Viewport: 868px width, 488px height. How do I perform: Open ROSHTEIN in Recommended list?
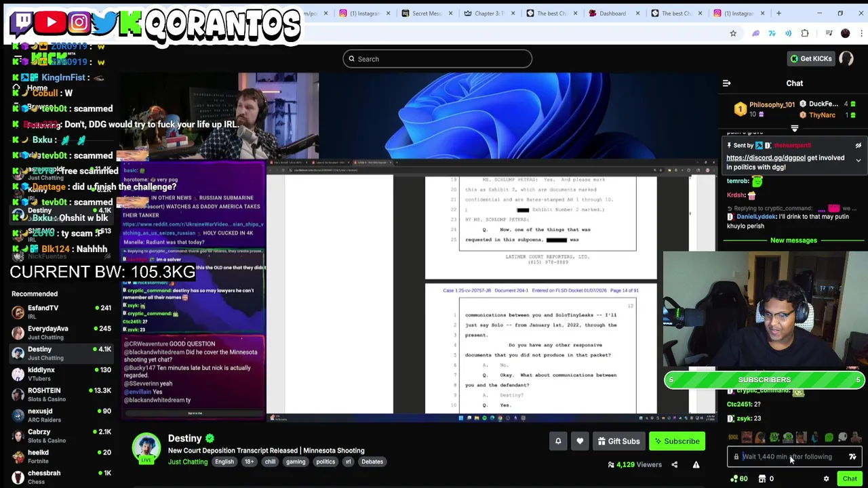[61, 394]
